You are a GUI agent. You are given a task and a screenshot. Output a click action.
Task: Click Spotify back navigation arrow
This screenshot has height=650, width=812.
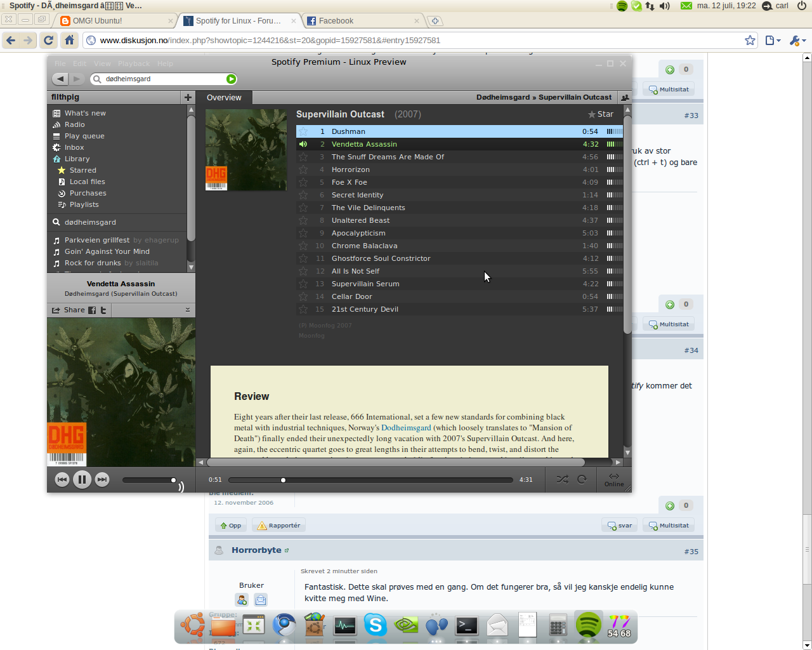coord(60,79)
